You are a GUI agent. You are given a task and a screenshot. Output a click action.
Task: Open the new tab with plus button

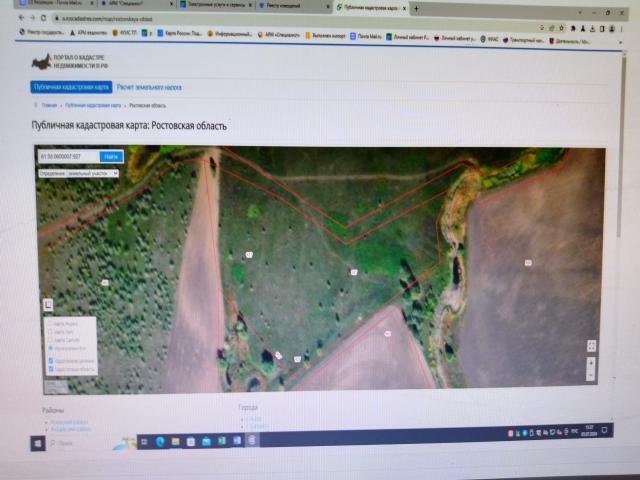point(416,8)
